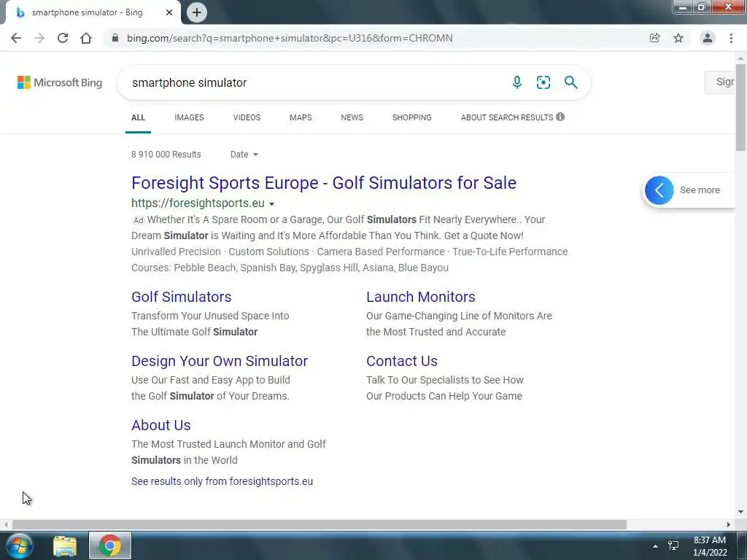
Task: Switch to the SHOPPING tab
Action: [x=412, y=117]
